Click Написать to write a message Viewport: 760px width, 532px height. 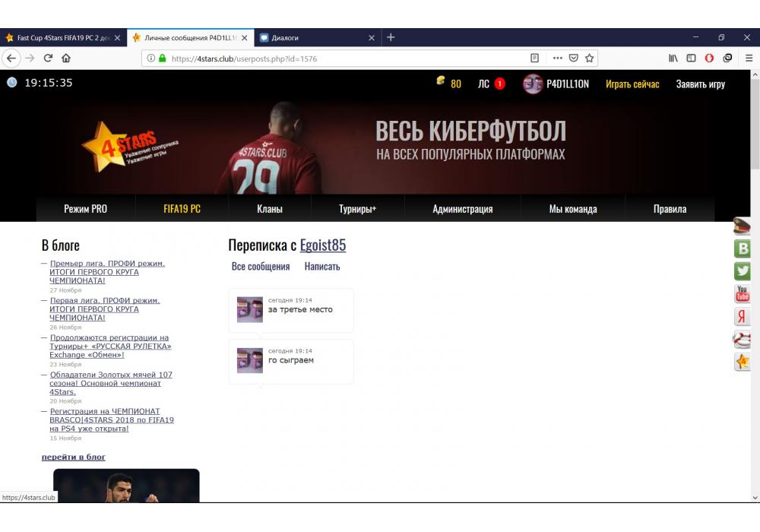pos(321,267)
